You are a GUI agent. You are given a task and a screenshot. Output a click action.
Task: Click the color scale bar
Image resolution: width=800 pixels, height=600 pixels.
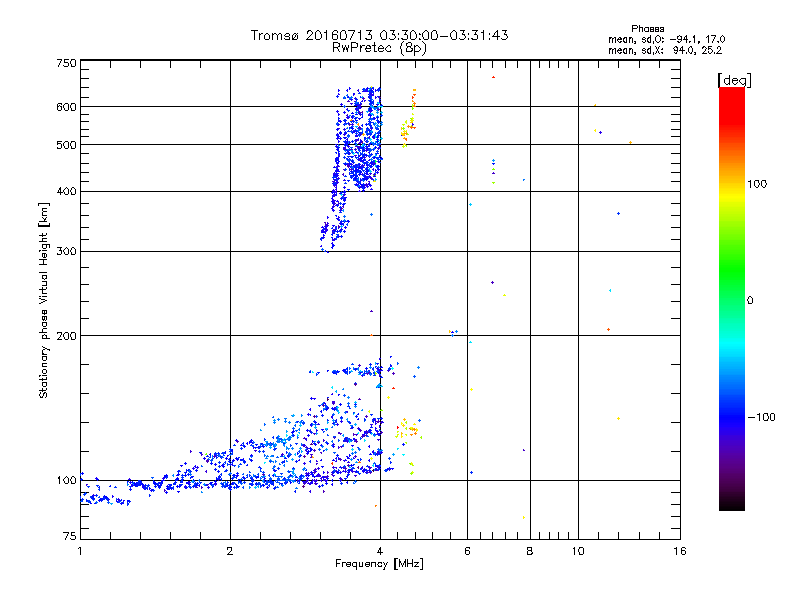(732, 299)
